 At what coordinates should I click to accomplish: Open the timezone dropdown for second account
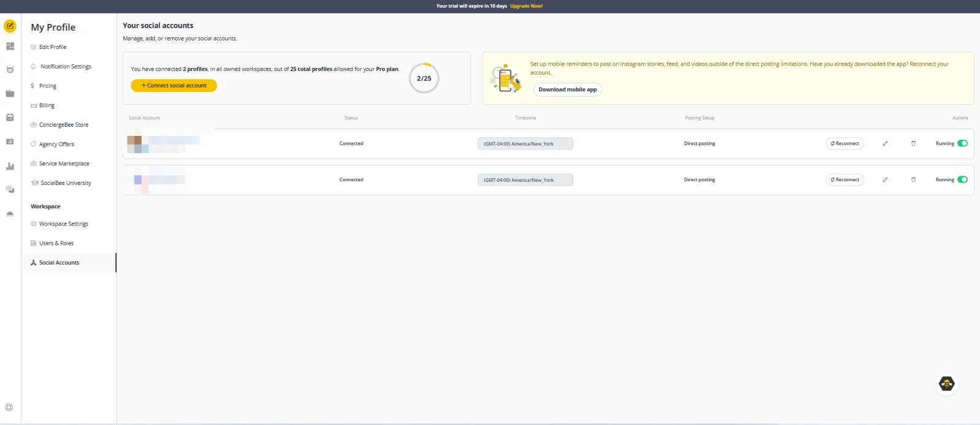pyautogui.click(x=526, y=180)
